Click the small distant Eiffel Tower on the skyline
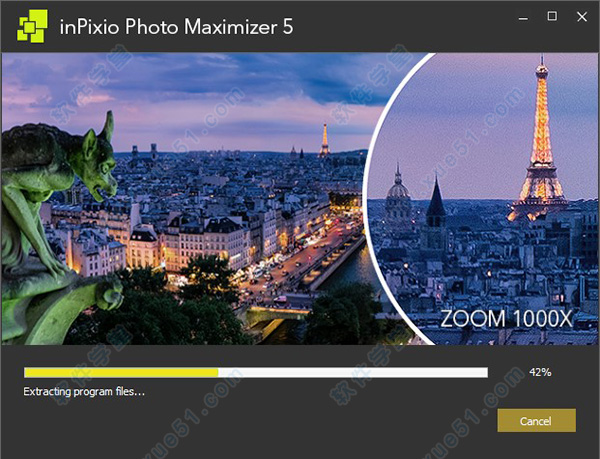 tap(324, 141)
